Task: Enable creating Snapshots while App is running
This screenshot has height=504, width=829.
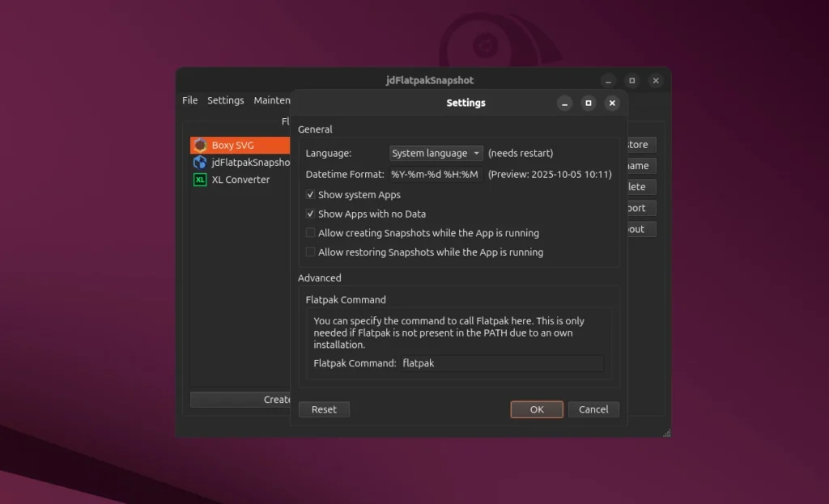Action: 311,233
